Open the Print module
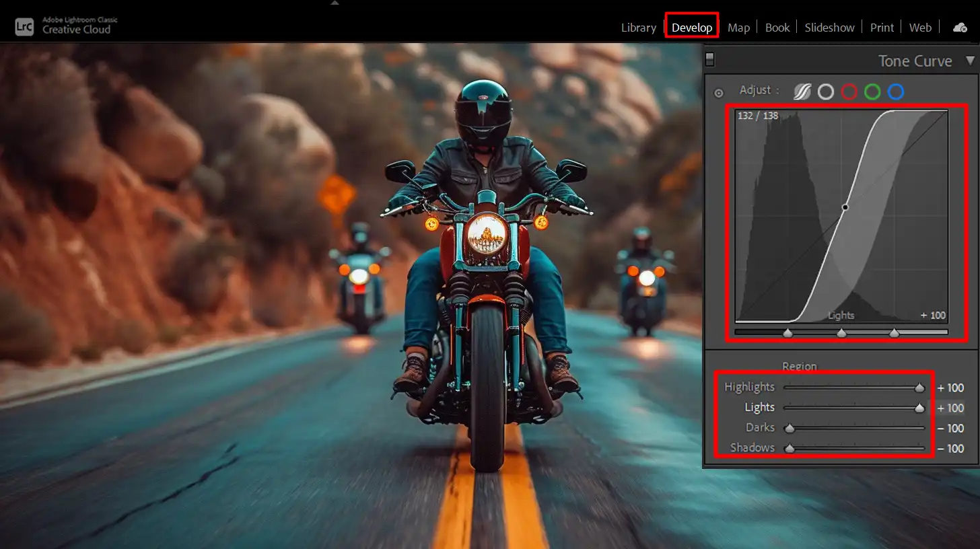The width and height of the screenshot is (980, 549). point(882,28)
